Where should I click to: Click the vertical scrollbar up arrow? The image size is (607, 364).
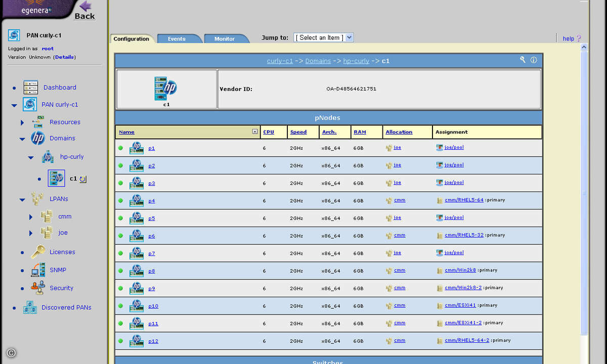click(x=584, y=47)
